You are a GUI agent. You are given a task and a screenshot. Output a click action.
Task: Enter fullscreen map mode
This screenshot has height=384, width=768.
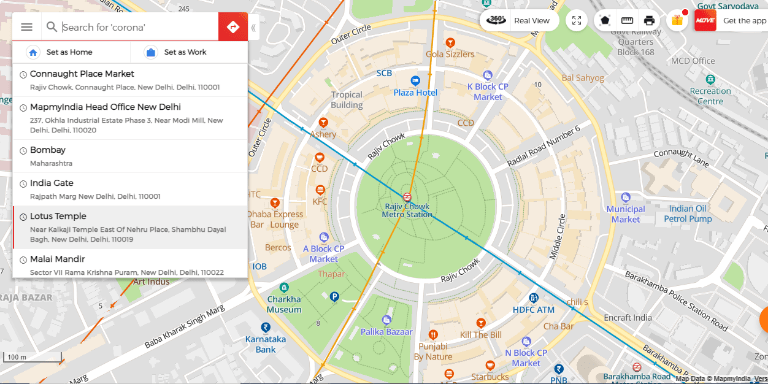(576, 21)
